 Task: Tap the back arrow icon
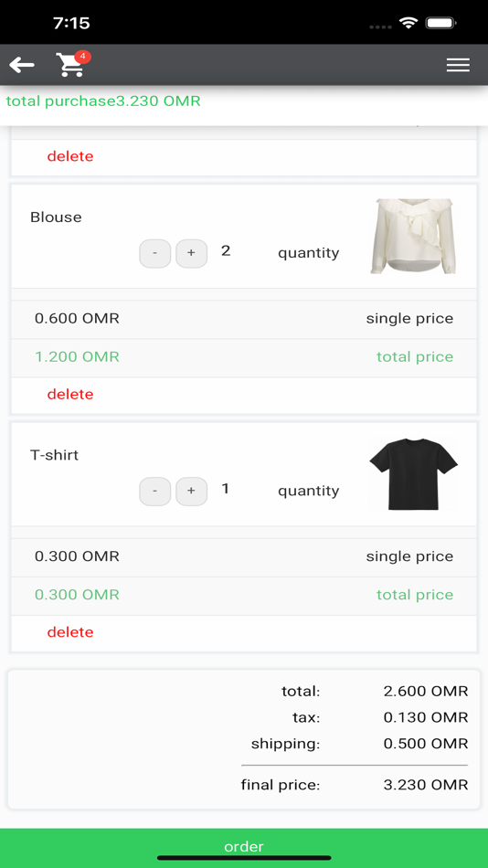point(22,65)
